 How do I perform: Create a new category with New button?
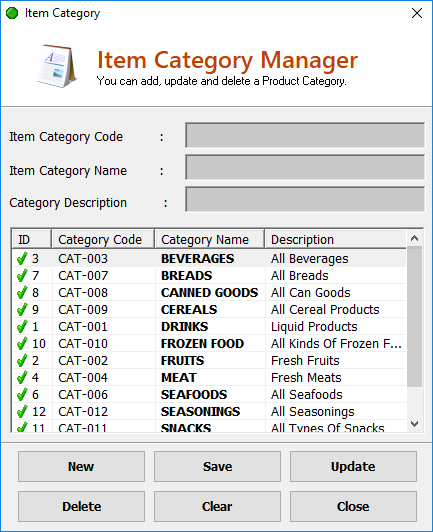click(x=81, y=467)
